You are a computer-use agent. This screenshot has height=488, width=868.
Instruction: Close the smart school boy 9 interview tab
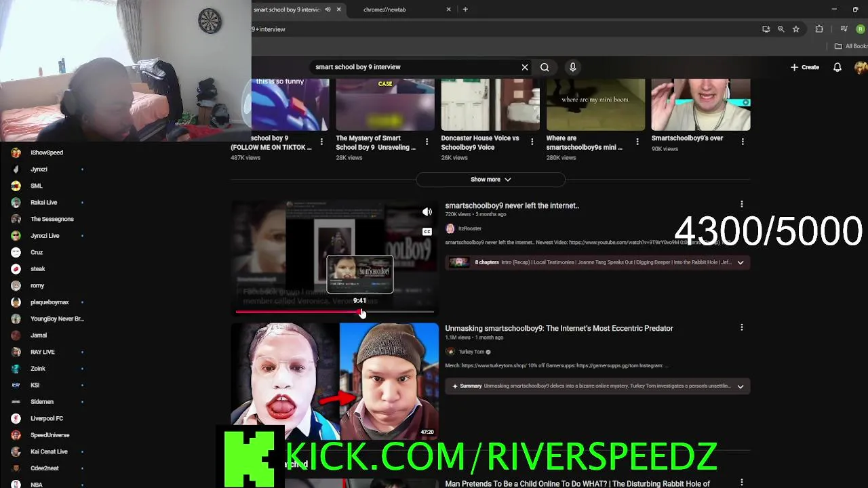[338, 9]
